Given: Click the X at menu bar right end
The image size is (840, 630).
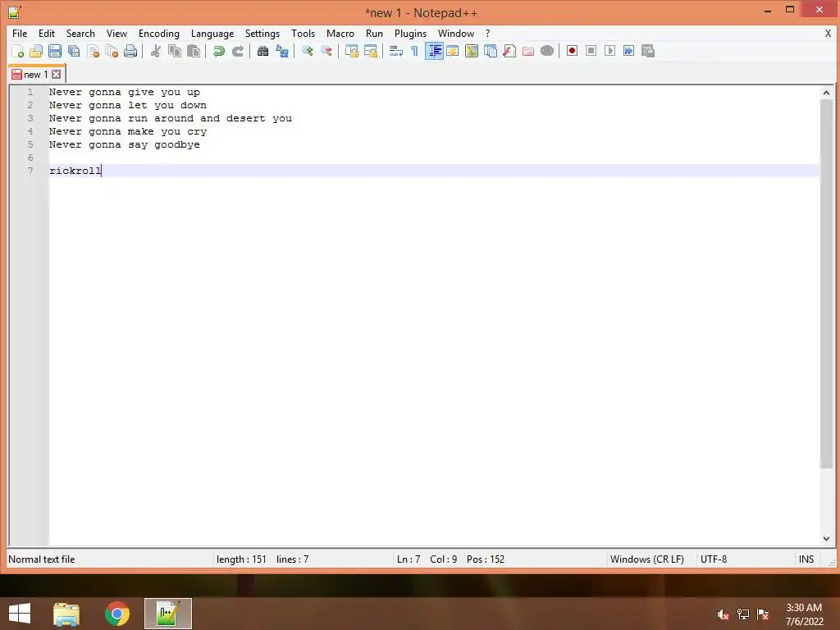Looking at the screenshot, I should point(828,33).
